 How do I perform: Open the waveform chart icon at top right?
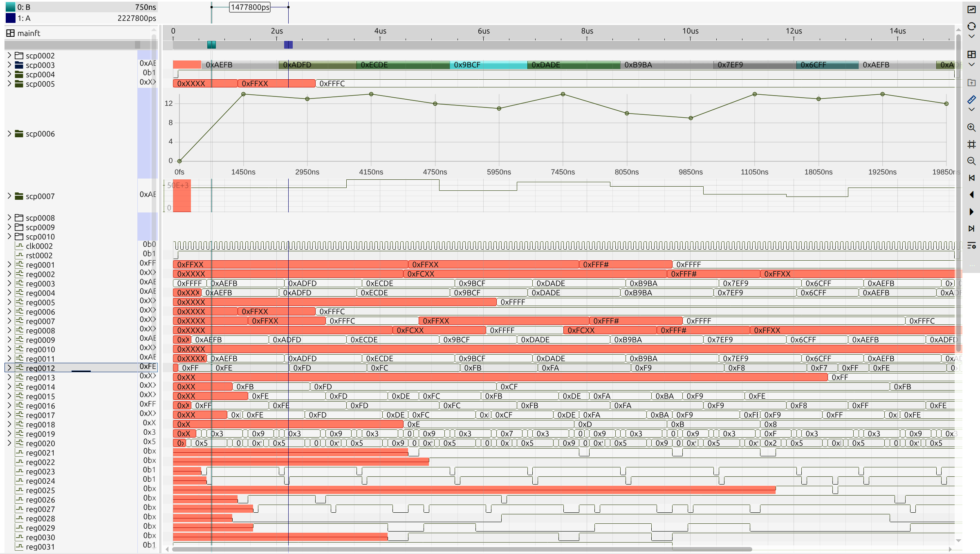(971, 9)
